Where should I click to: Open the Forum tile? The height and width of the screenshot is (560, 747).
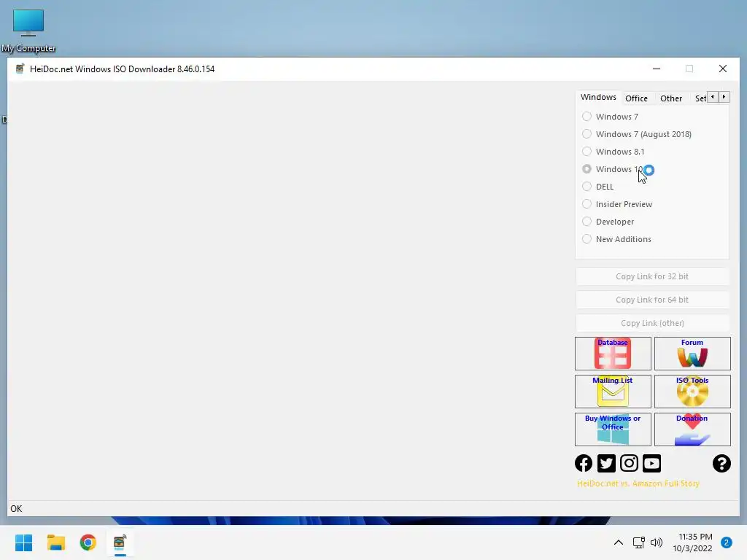coord(692,354)
